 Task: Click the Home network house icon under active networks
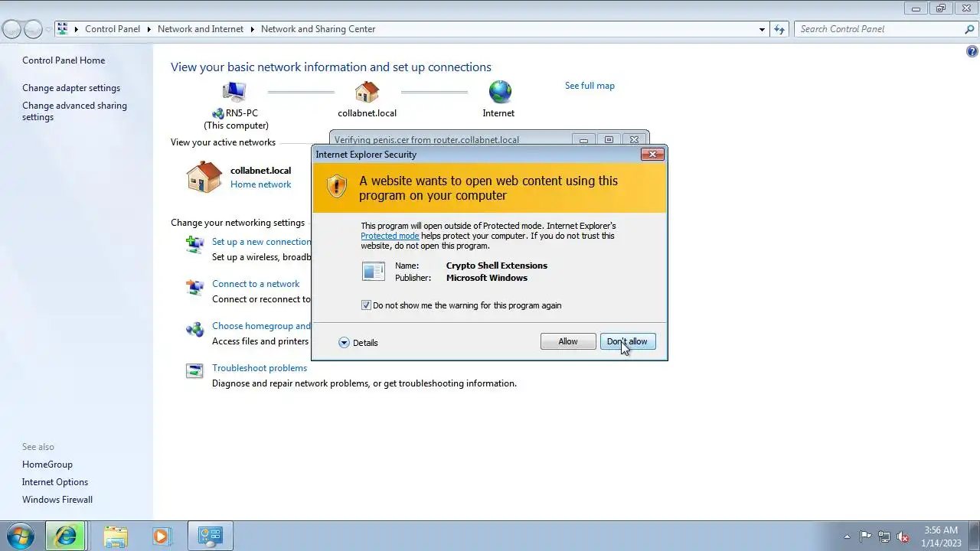204,177
